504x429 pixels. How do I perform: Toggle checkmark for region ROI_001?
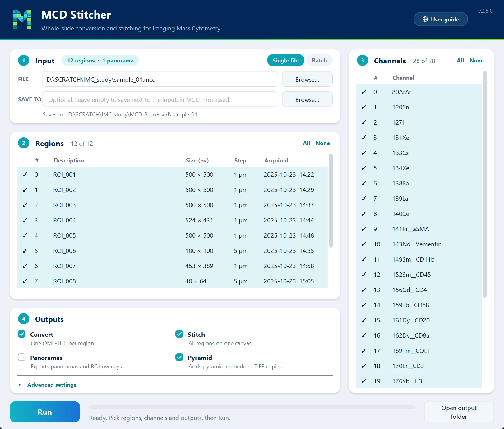25,175
